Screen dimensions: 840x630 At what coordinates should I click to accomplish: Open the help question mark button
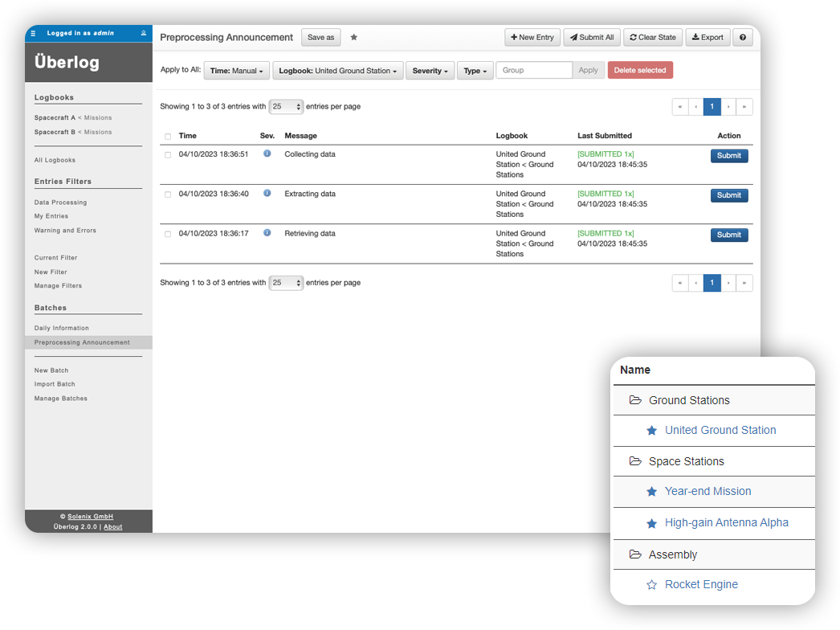[743, 38]
